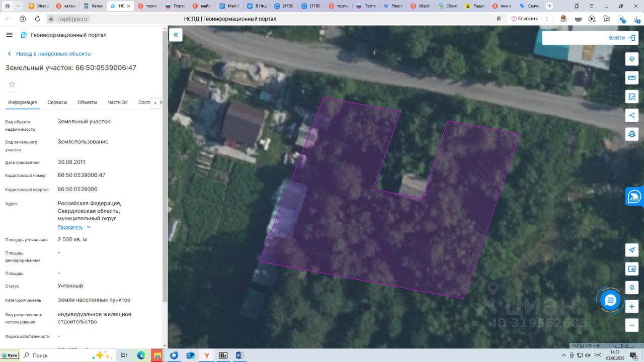The image size is (644, 362).
Task: Zoom in on the map
Action: coord(632,306)
